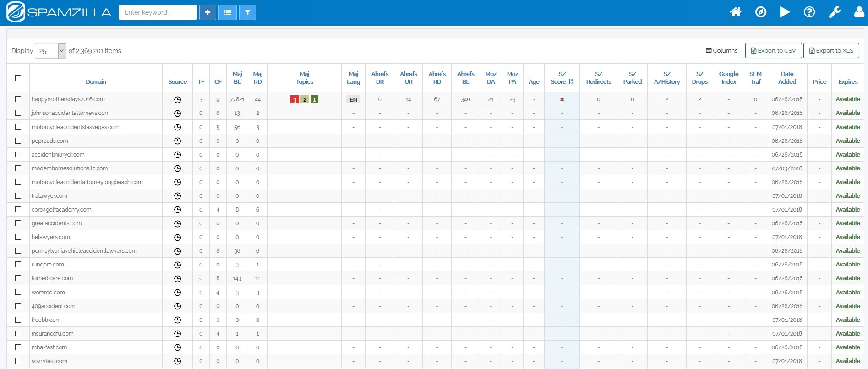
Task: Click history icon for motorcycleaccidentslasvegas.com
Action: click(x=177, y=127)
